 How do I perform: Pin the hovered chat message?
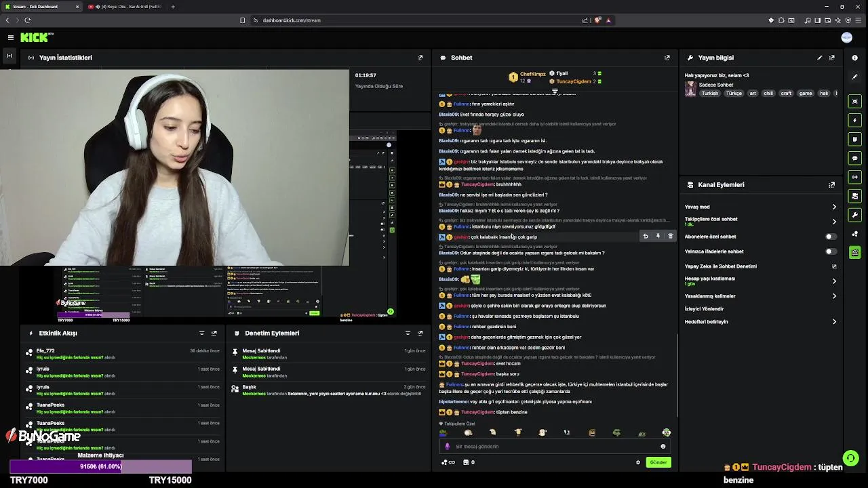coord(658,236)
